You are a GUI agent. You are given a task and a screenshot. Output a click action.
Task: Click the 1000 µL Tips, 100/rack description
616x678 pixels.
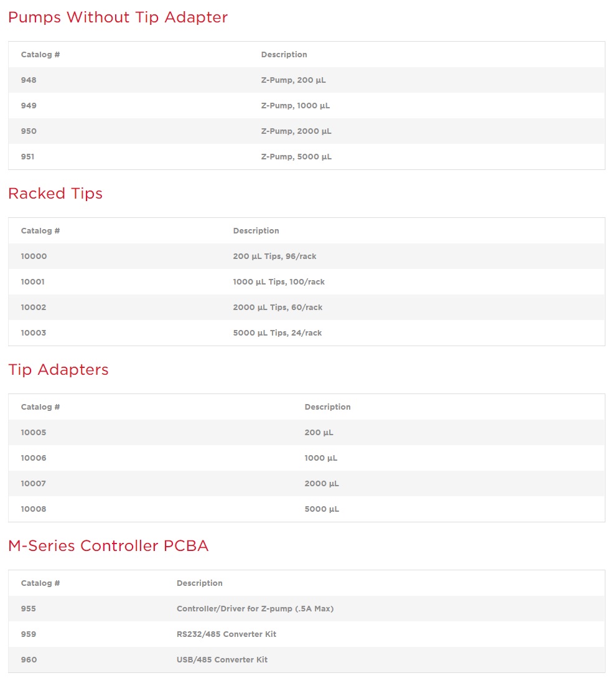tap(279, 282)
